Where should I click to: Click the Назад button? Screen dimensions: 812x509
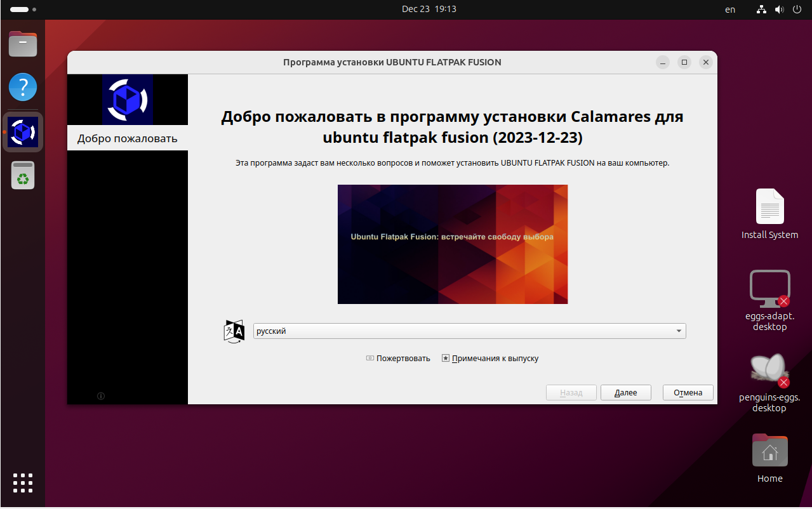coord(571,393)
